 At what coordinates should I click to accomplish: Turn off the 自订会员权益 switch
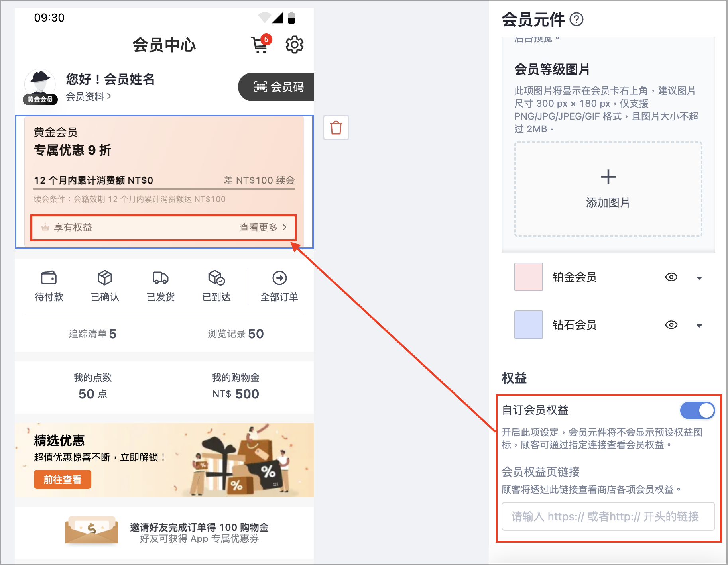tap(698, 410)
